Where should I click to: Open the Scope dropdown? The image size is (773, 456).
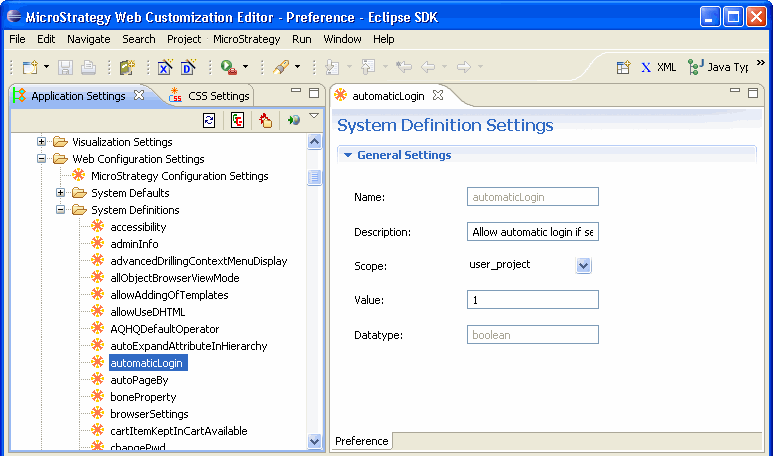click(583, 265)
